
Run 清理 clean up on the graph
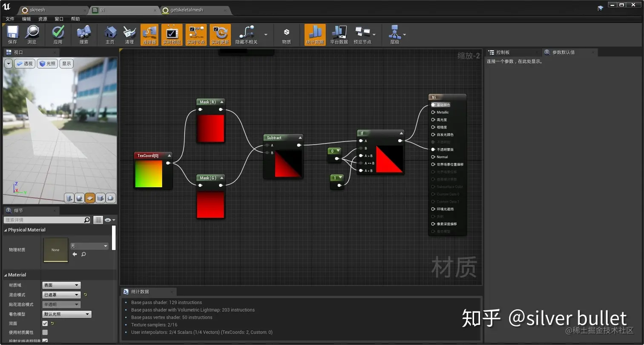tap(129, 35)
